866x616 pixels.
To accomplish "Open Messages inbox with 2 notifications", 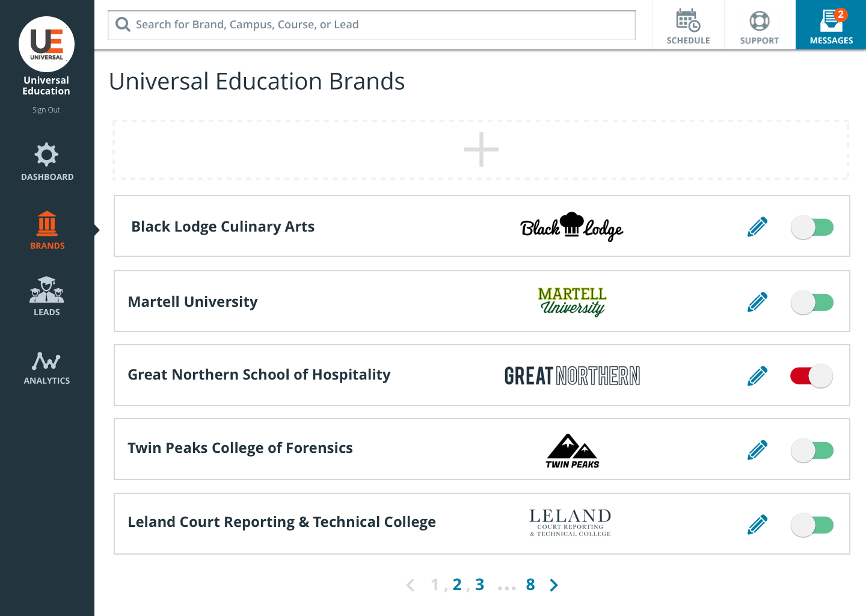I will click(831, 26).
